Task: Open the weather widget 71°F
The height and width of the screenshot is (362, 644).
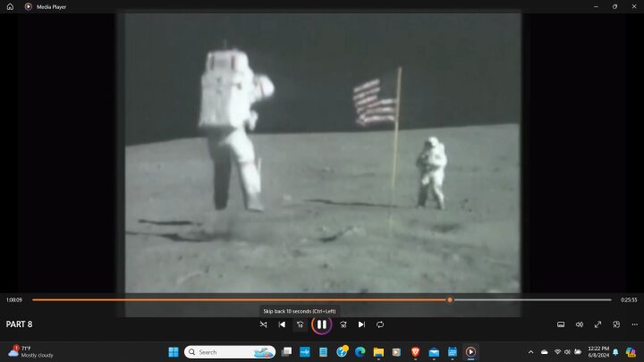Action: (x=30, y=352)
